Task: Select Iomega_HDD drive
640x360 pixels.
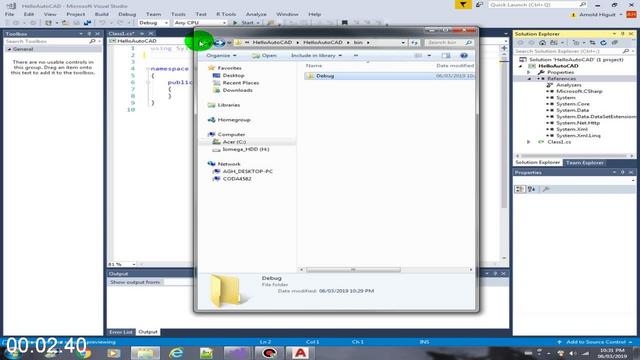Action: 245,149
